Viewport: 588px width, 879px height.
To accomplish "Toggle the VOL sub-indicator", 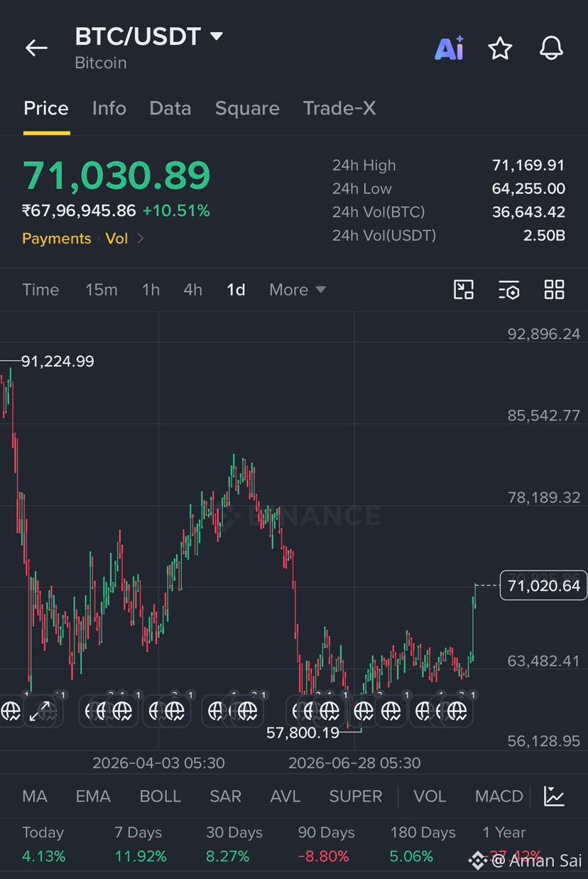I will 430,796.
